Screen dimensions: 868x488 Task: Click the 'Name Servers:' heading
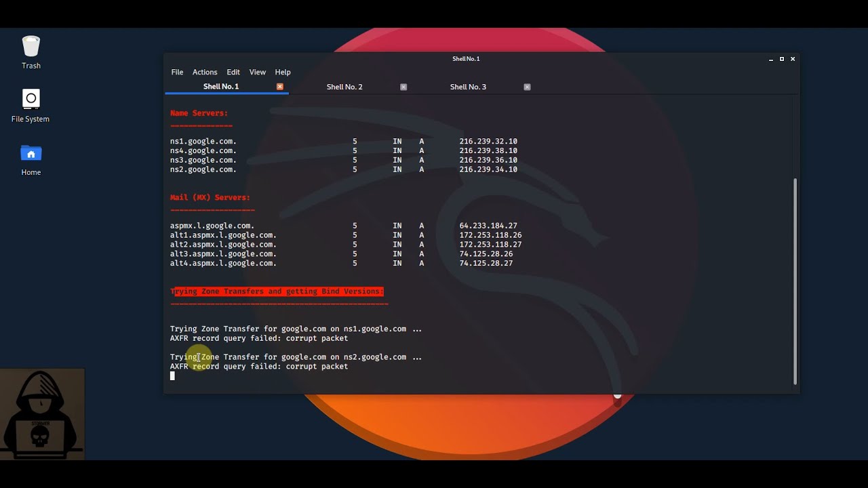point(199,113)
